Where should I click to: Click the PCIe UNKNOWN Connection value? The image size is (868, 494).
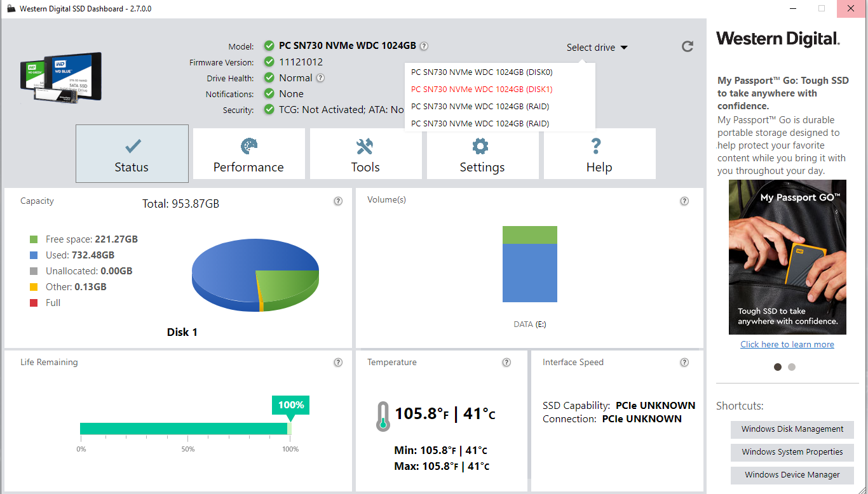point(642,419)
